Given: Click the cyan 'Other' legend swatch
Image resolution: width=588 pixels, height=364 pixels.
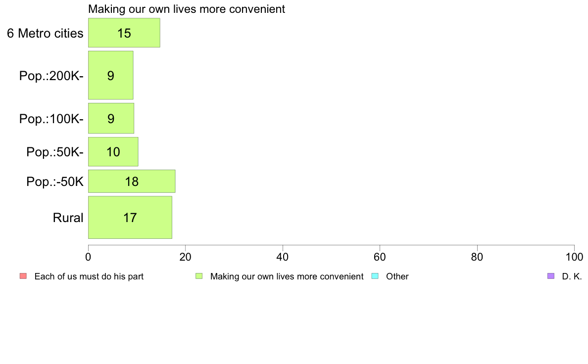Looking at the screenshot, I should click(x=375, y=276).
